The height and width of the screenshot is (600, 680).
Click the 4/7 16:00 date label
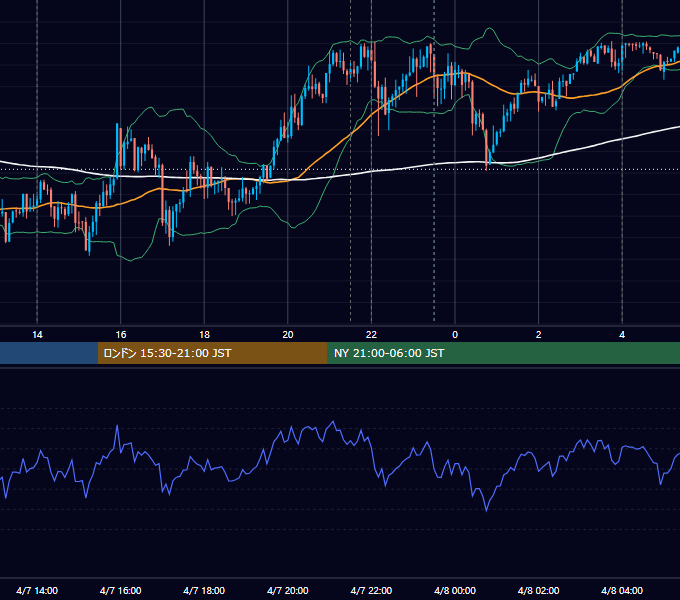coord(121,590)
